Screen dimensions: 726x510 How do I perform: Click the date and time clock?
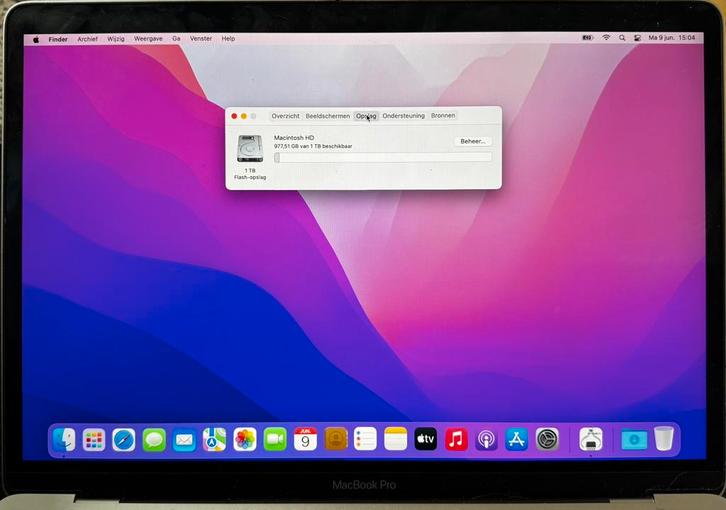(x=672, y=38)
